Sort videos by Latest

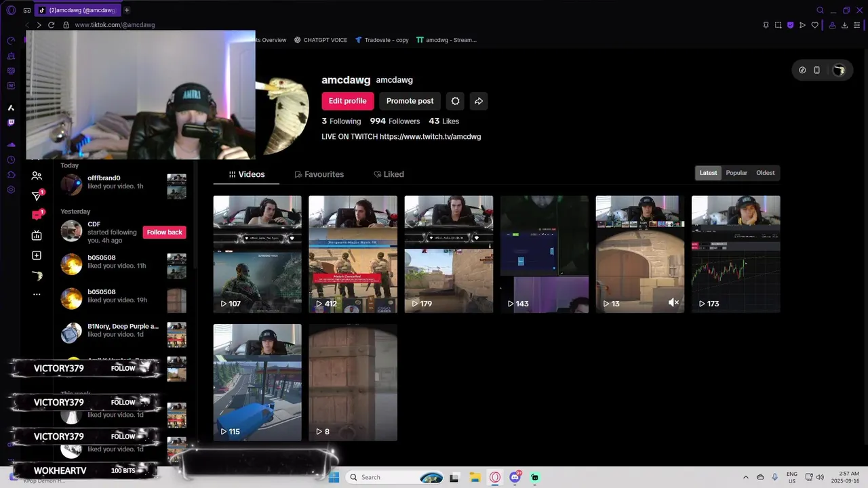pyautogui.click(x=708, y=173)
